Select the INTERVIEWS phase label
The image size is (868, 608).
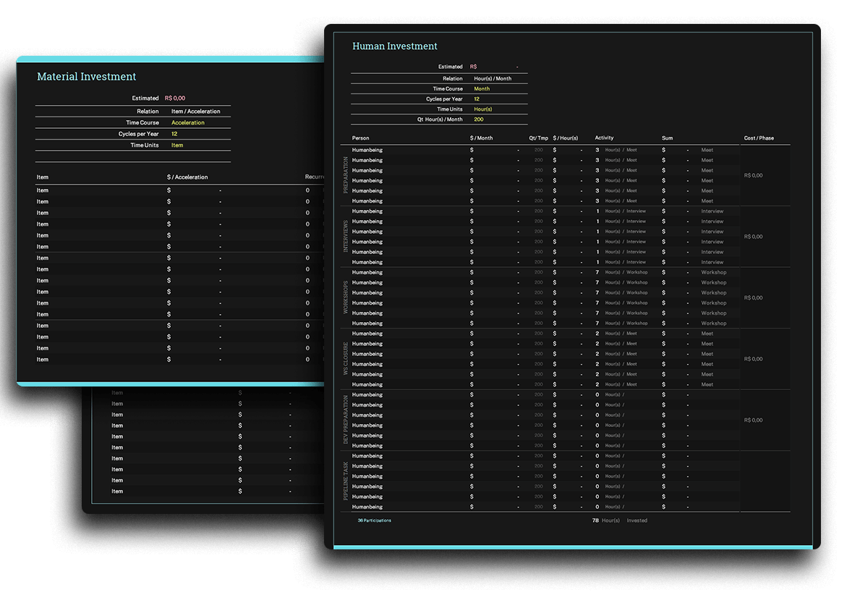tap(345, 236)
